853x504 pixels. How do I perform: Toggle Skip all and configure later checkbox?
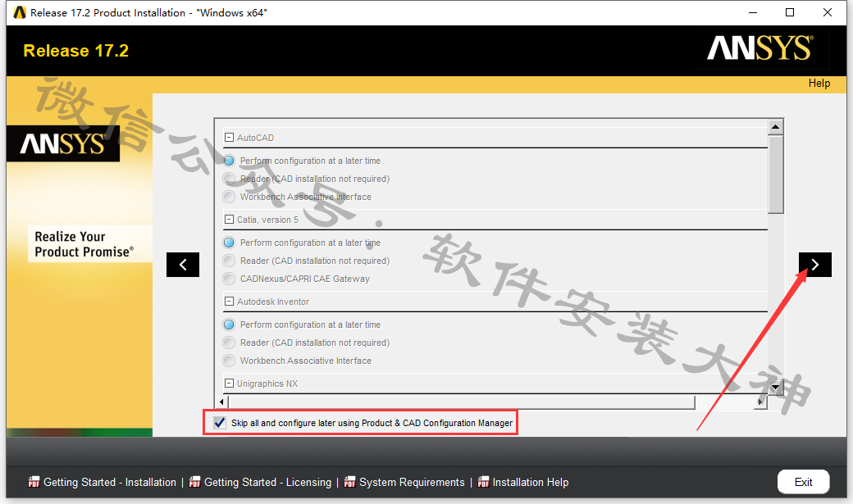click(220, 423)
